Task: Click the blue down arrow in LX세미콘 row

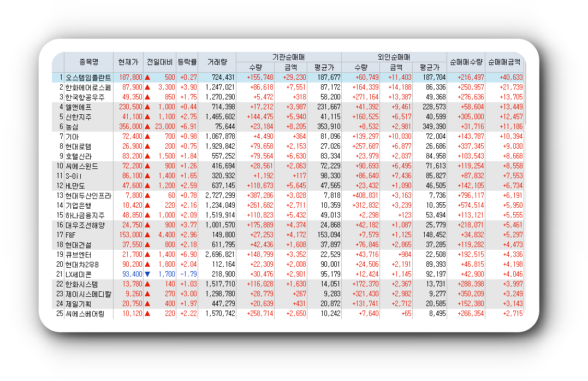Action: [147, 274]
